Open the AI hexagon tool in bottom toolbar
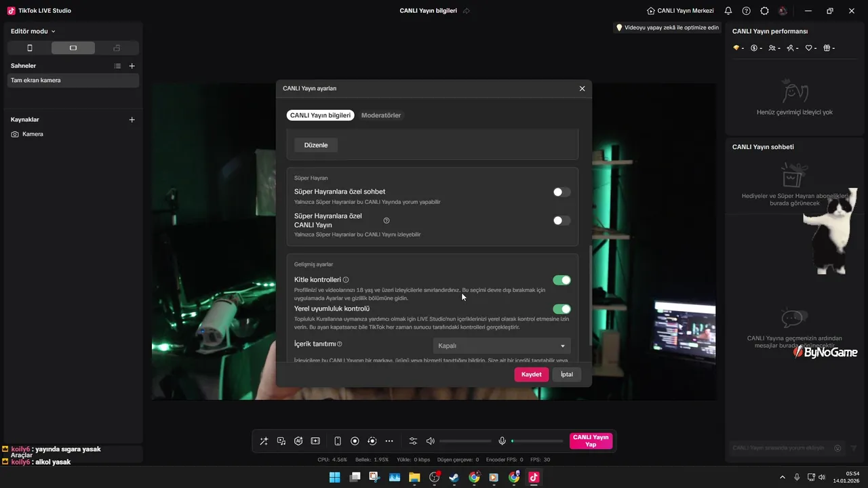 click(x=298, y=441)
